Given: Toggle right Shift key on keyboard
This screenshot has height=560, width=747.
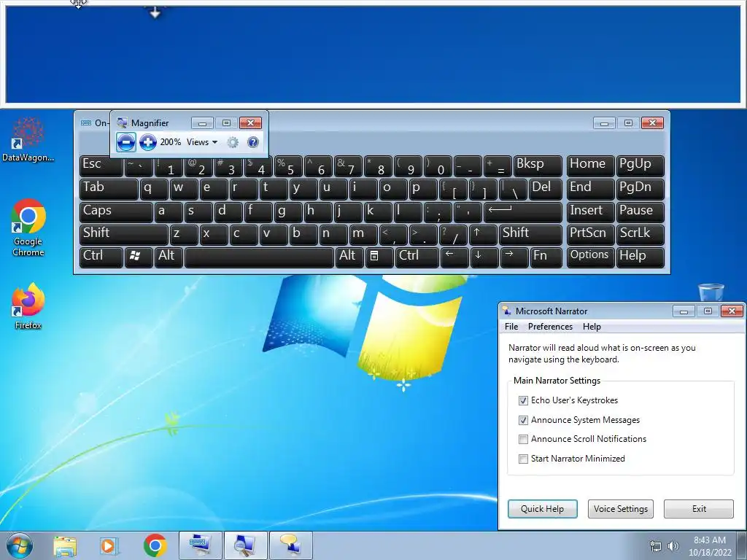Looking at the screenshot, I should click(531, 235).
